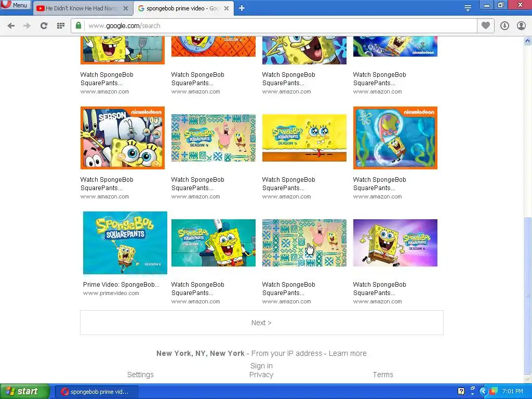Select Opera taskbar item spongebob prime vid...

click(96, 392)
